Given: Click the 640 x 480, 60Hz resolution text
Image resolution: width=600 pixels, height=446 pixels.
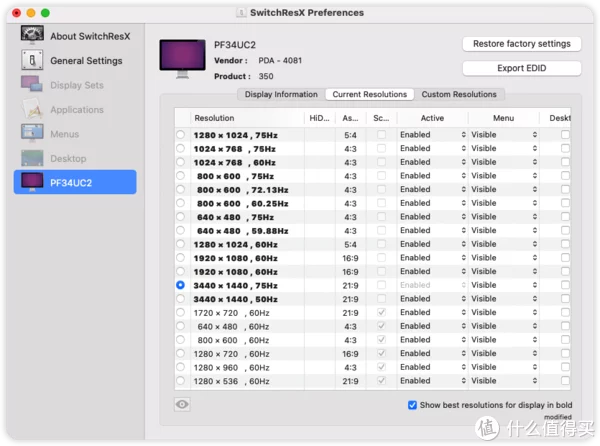Looking at the screenshot, I should tap(233, 327).
